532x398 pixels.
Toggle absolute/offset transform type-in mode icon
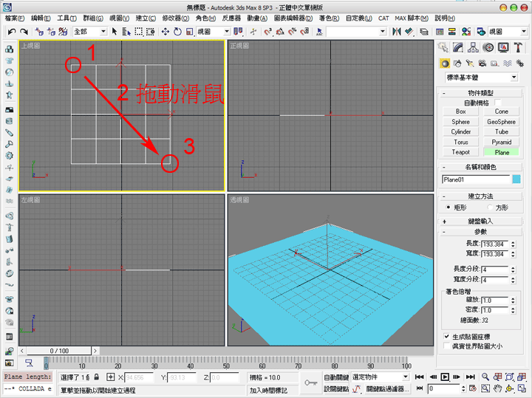pyautogui.click(x=111, y=377)
